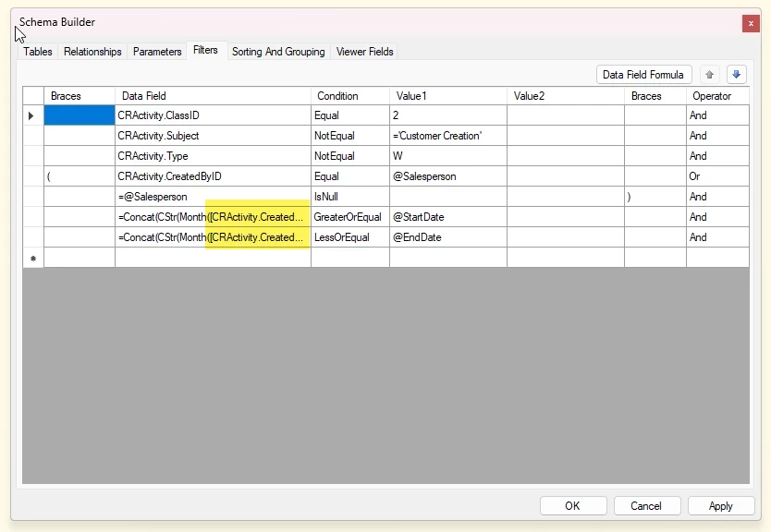771x532 pixels.
Task: Open the Parameters tab
Action: pyautogui.click(x=157, y=52)
